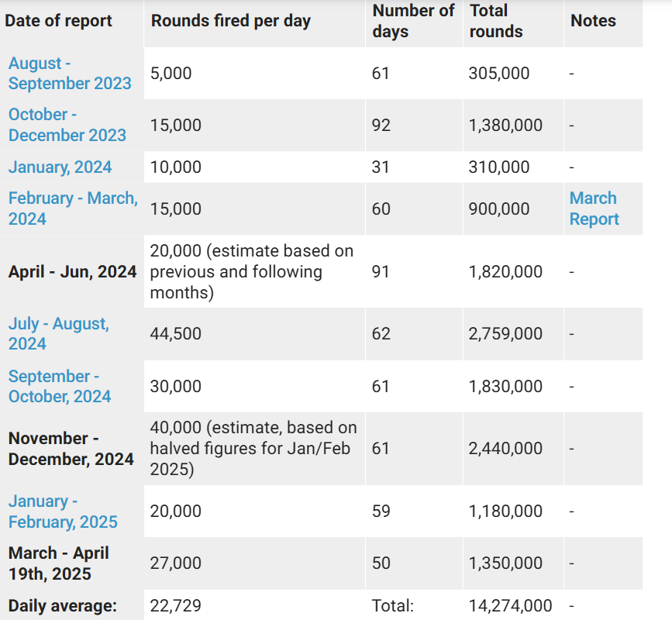Open the August - September 2023 report link
Screen dimensions: 672x620
(70, 74)
